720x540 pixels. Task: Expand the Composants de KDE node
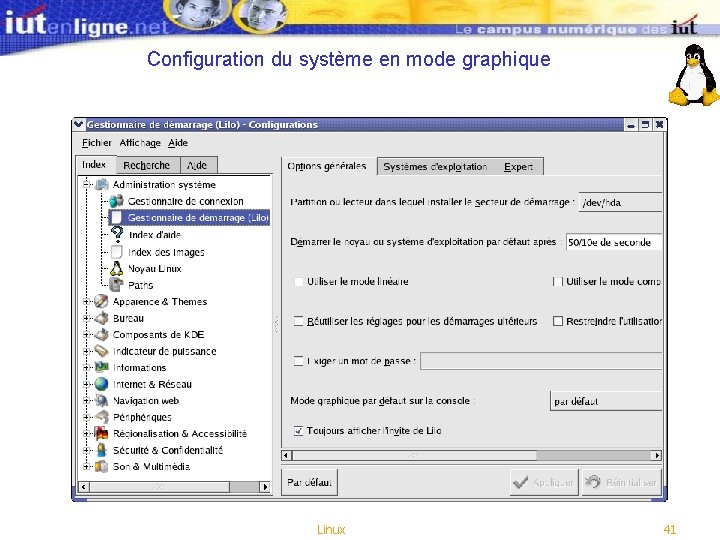[86, 334]
